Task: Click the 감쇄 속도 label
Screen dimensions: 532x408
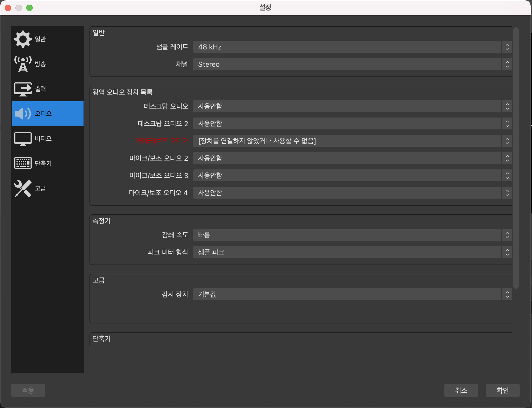Action: click(175, 235)
